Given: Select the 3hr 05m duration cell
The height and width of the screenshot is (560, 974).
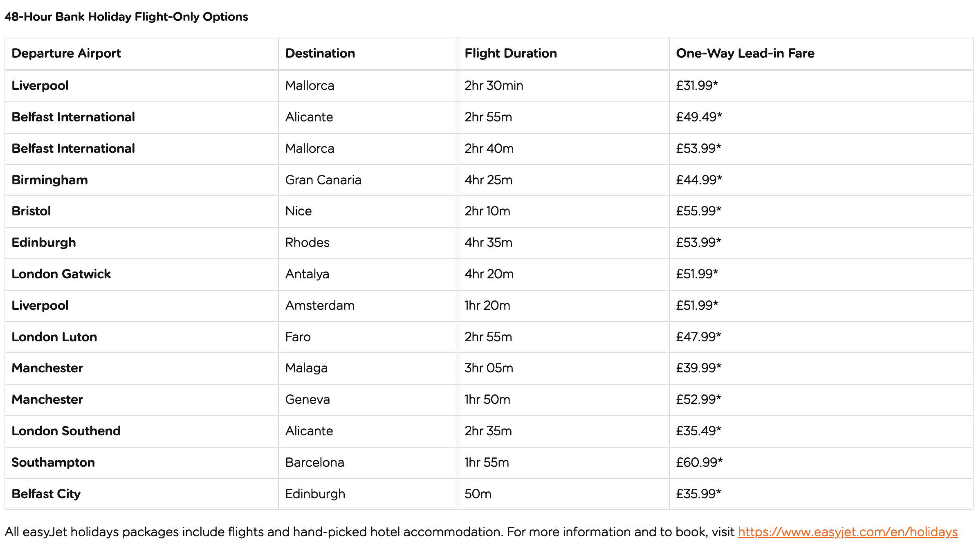Looking at the screenshot, I should pyautogui.click(x=563, y=368).
